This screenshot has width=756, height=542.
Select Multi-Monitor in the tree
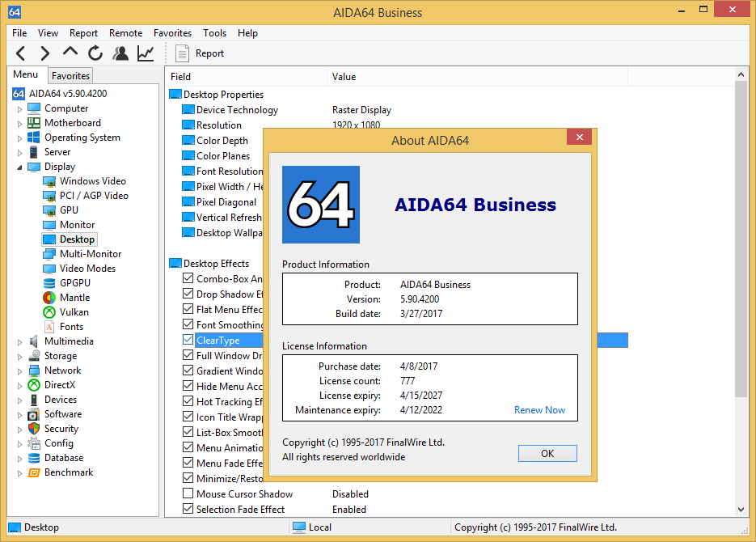[x=91, y=254]
